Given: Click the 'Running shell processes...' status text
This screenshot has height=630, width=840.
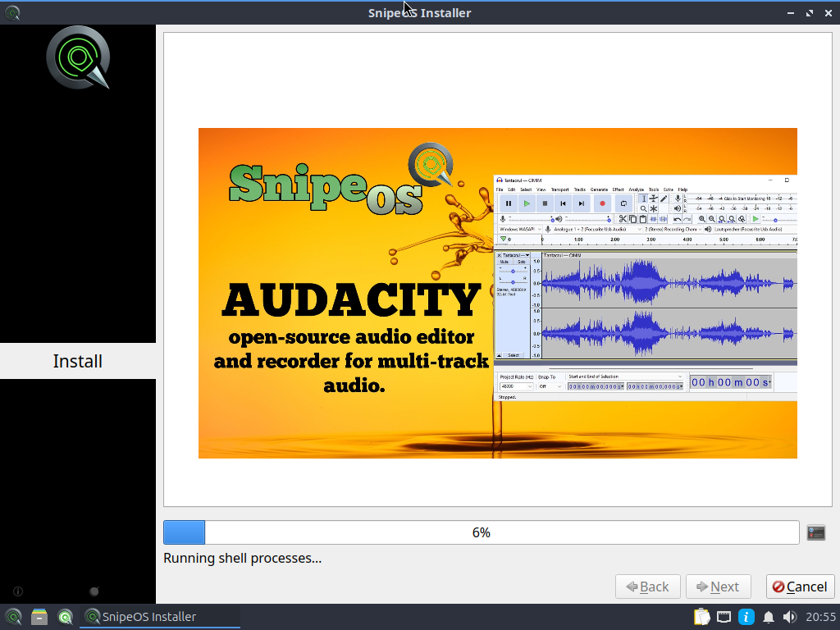Looking at the screenshot, I should [x=242, y=558].
